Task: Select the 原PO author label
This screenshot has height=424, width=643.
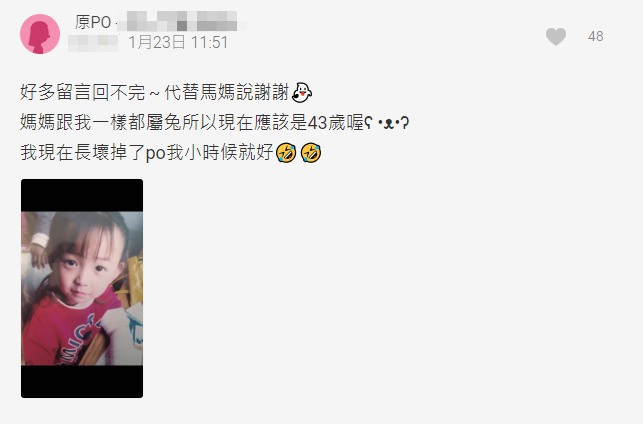Action: (x=93, y=22)
